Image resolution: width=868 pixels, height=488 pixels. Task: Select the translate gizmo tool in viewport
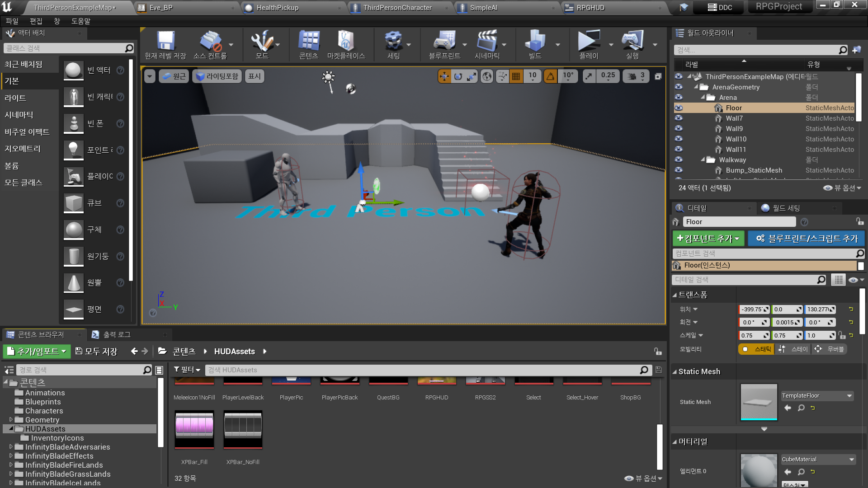(x=444, y=76)
